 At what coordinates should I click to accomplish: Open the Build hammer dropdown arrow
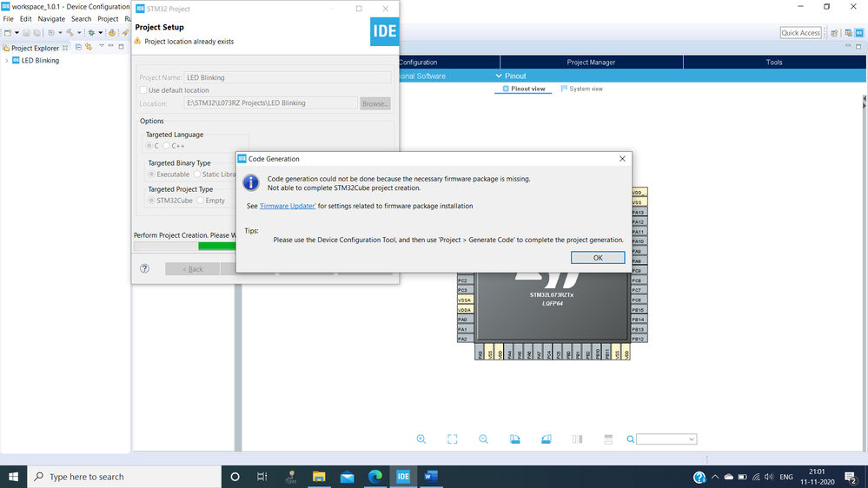pos(79,33)
